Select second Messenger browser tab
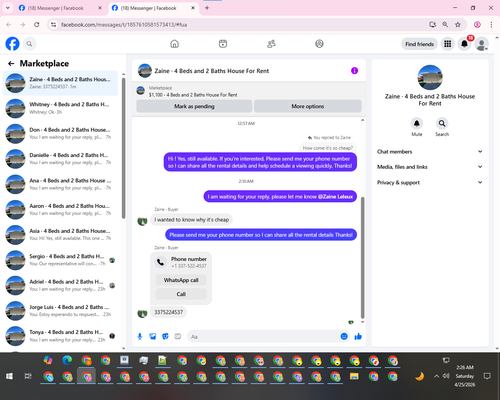 (x=153, y=8)
